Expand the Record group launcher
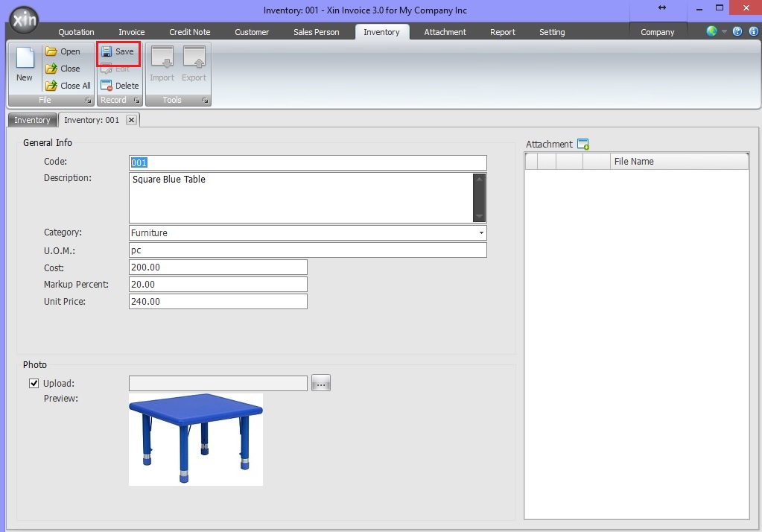 (136, 100)
